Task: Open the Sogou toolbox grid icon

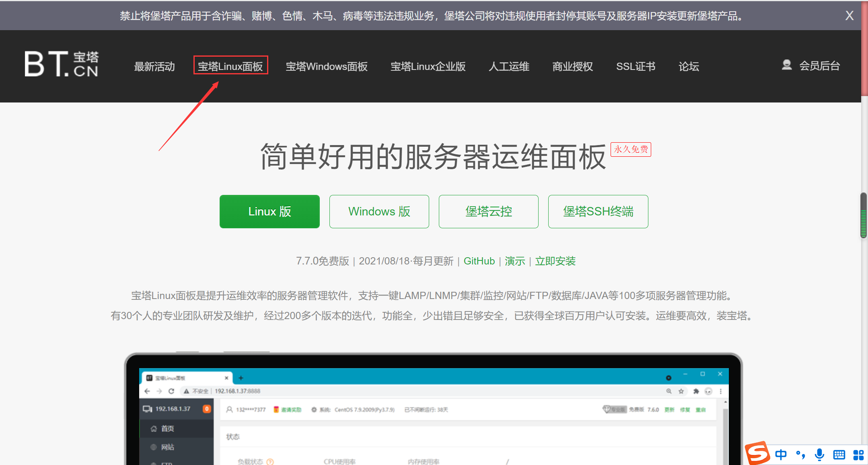Action: click(858, 455)
